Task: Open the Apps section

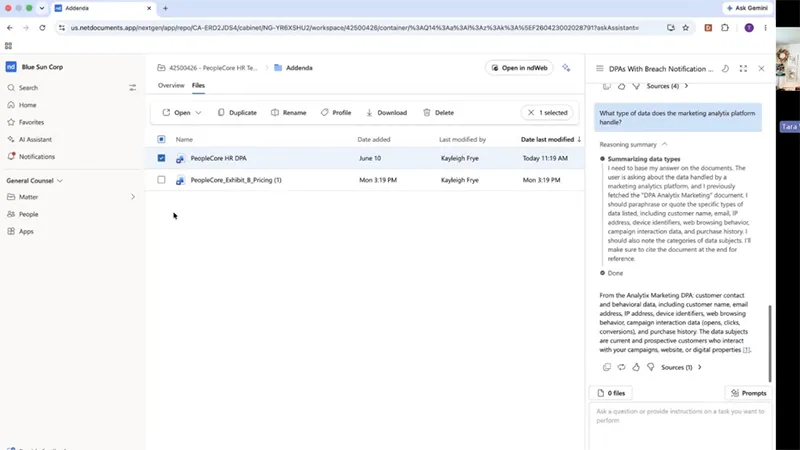Action: click(x=26, y=232)
